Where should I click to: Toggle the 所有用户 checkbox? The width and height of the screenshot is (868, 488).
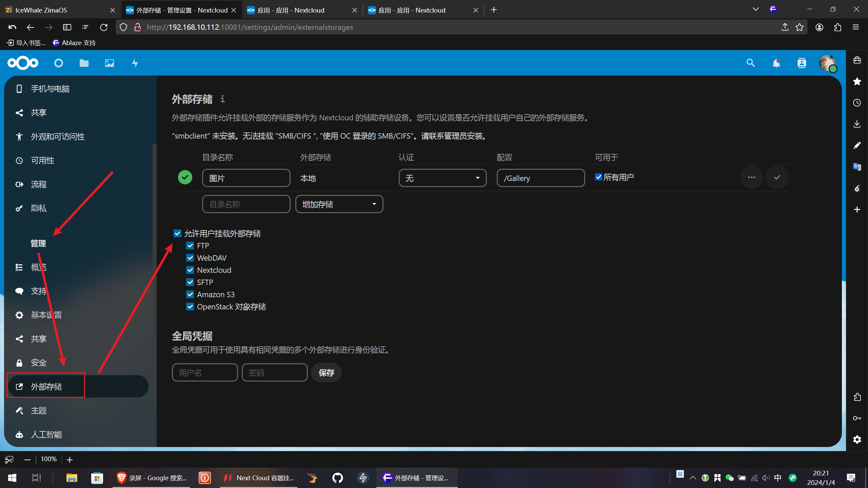click(598, 177)
